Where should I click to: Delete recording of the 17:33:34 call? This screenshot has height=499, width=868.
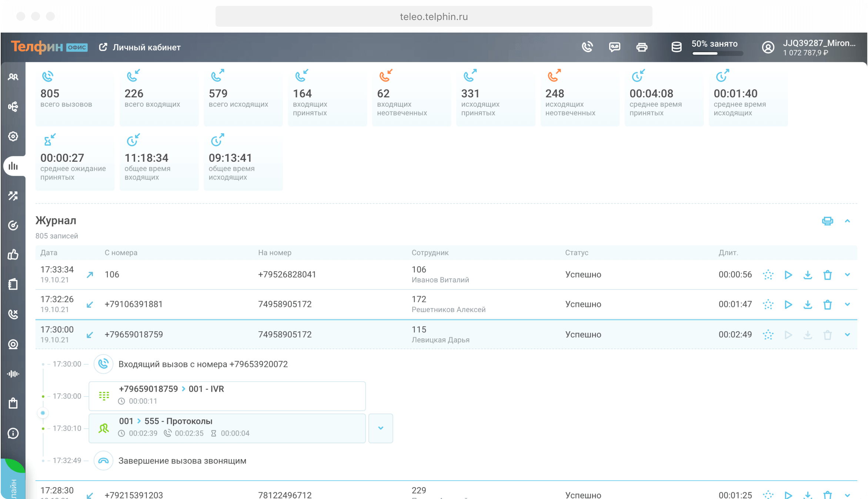(x=827, y=275)
